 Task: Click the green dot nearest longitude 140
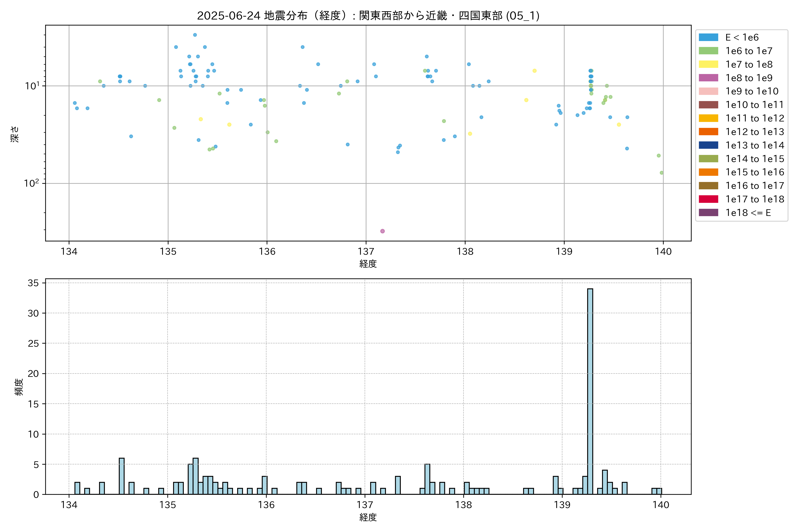pyautogui.click(x=661, y=173)
